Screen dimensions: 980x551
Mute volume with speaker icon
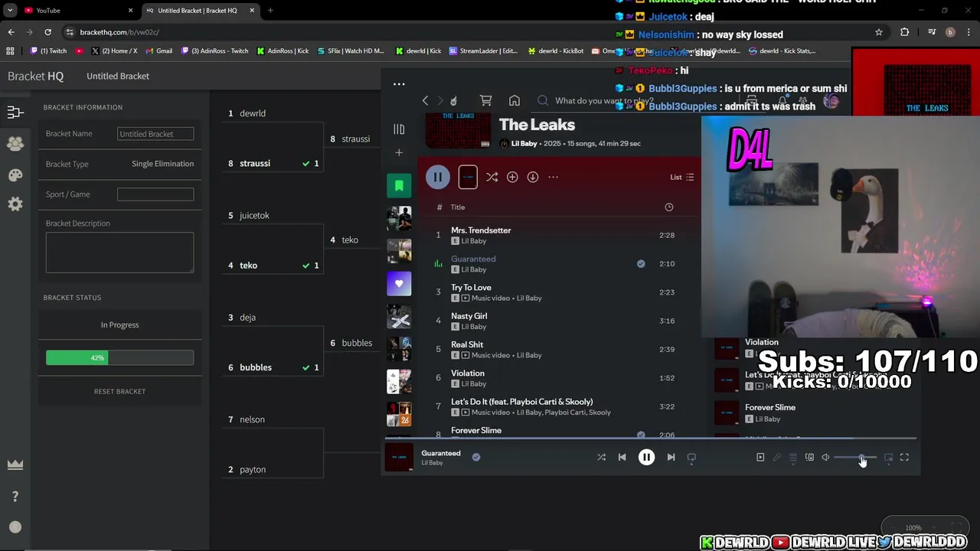click(825, 457)
